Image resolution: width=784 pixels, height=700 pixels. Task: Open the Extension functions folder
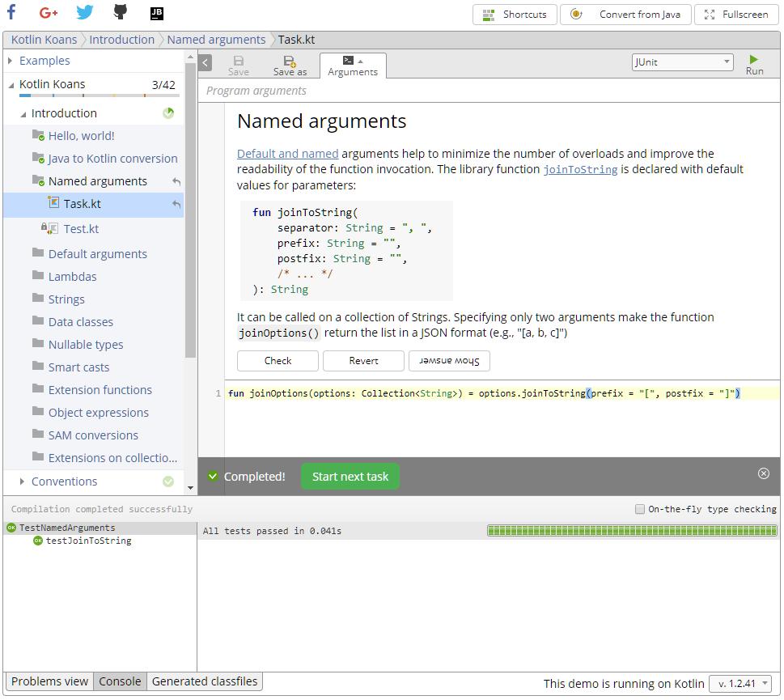100,390
